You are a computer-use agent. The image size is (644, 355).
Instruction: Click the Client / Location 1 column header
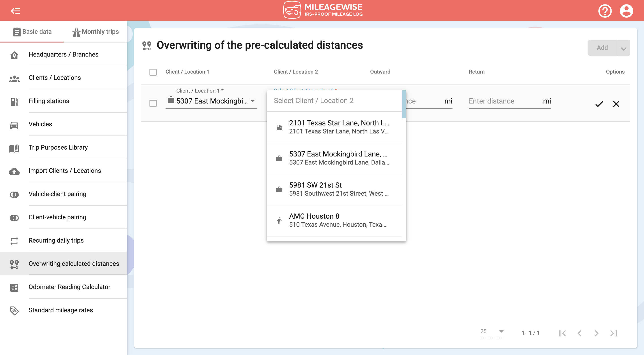[187, 72]
